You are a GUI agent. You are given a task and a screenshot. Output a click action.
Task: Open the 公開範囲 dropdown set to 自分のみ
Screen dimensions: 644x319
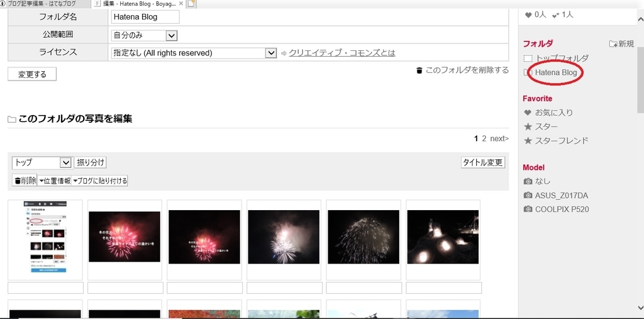click(144, 35)
